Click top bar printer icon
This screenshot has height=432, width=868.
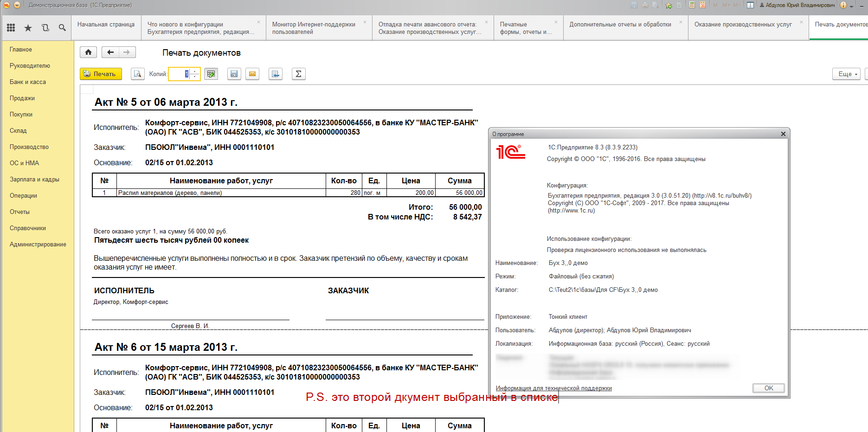tap(645, 5)
